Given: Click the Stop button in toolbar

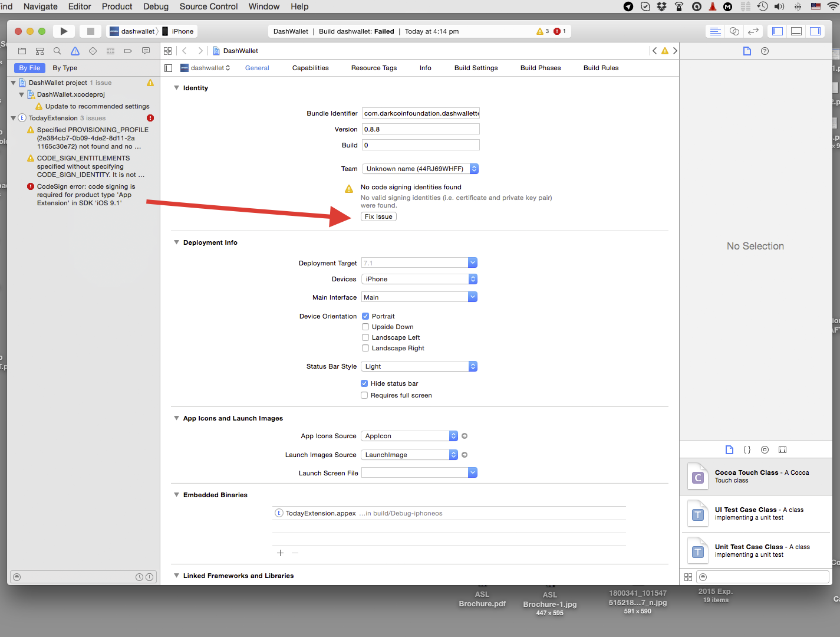Looking at the screenshot, I should 90,31.
